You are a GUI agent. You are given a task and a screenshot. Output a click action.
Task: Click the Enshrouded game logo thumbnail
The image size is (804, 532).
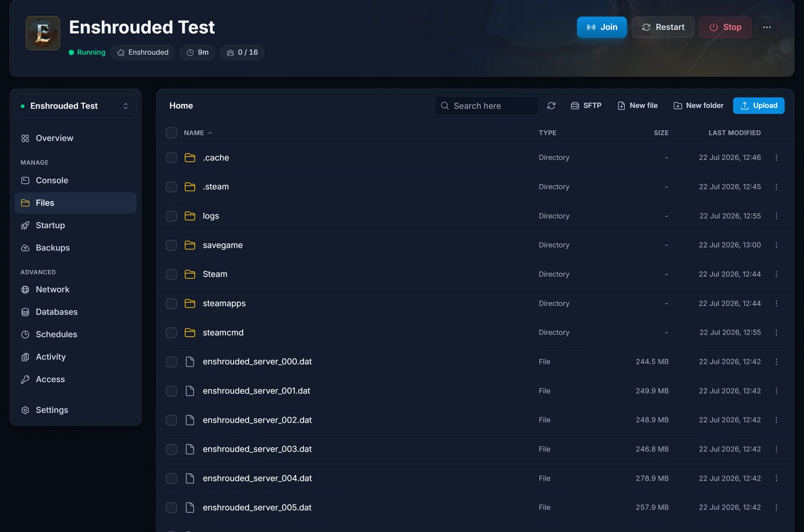tap(43, 33)
